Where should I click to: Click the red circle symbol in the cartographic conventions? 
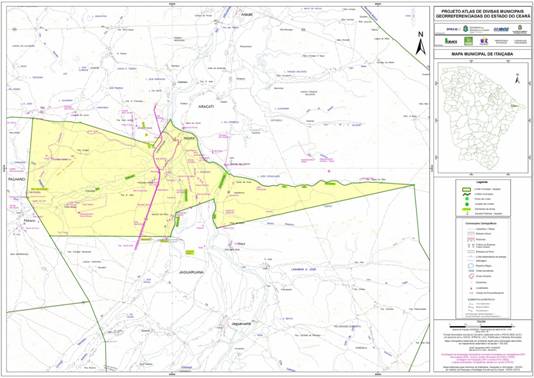point(471,276)
